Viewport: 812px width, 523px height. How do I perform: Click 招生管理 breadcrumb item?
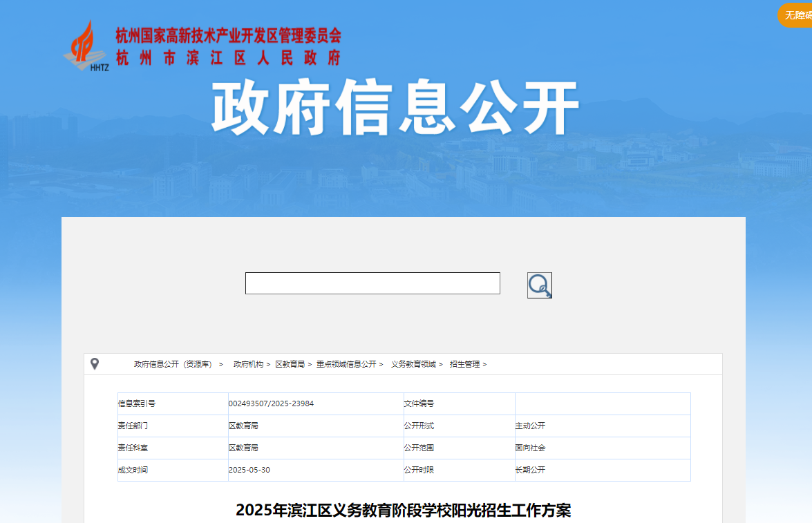[x=464, y=364]
